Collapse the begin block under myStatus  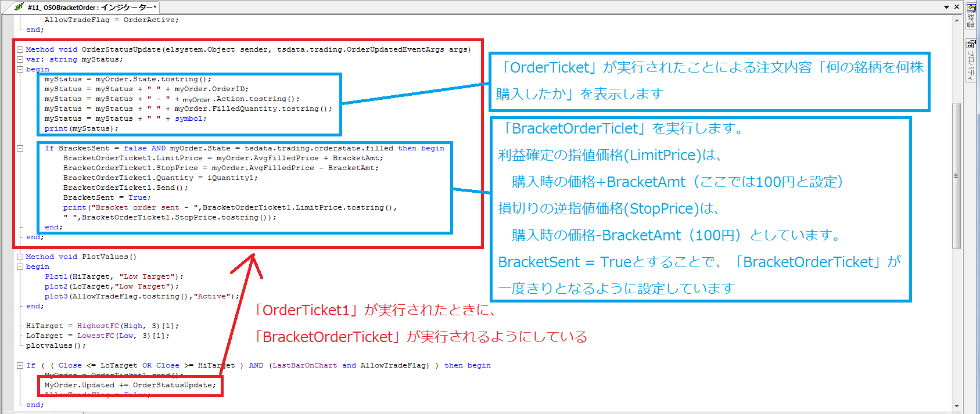tap(20, 69)
